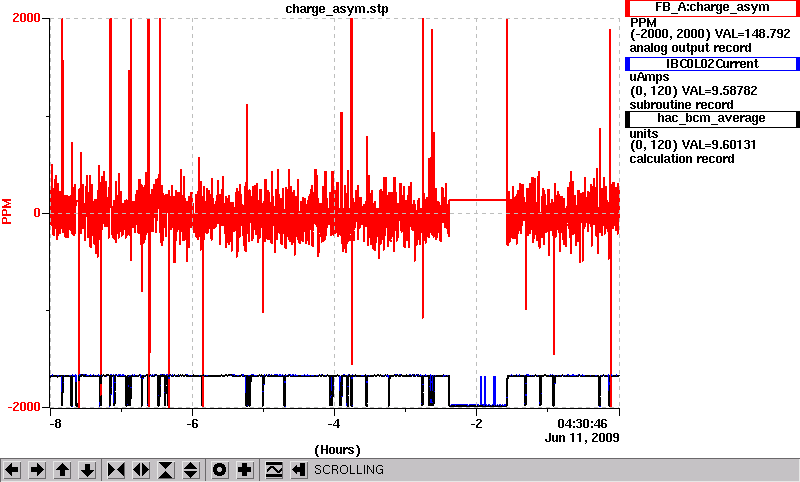The height and width of the screenshot is (482, 800).
Task: Click the SCROLLING status label
Action: (348, 470)
